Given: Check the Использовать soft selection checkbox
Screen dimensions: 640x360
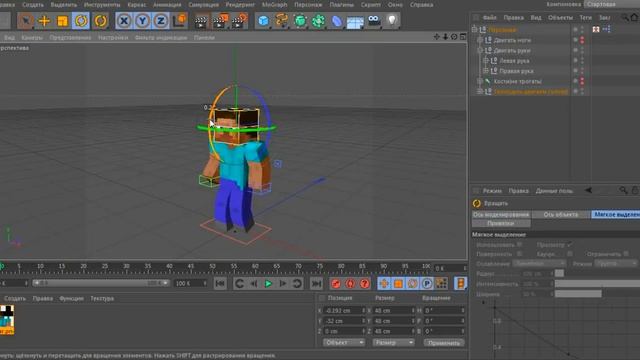Looking at the screenshot, I should pyautogui.click(x=519, y=244).
